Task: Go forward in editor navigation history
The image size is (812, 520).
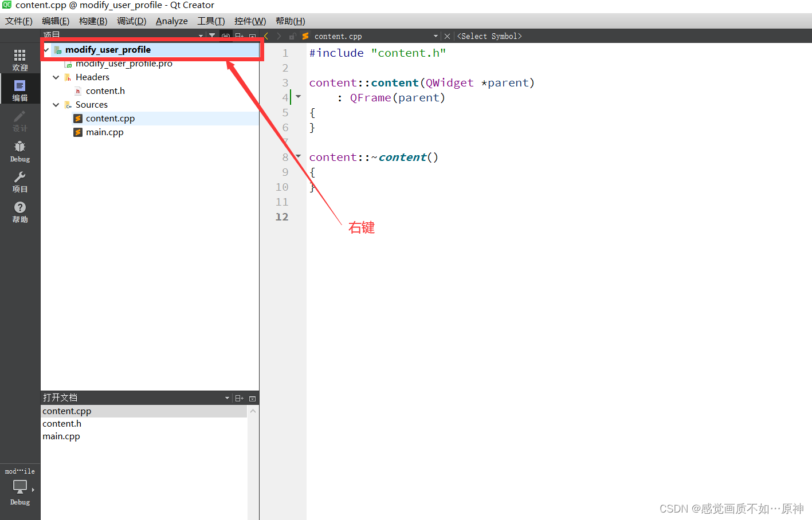Action: point(279,36)
